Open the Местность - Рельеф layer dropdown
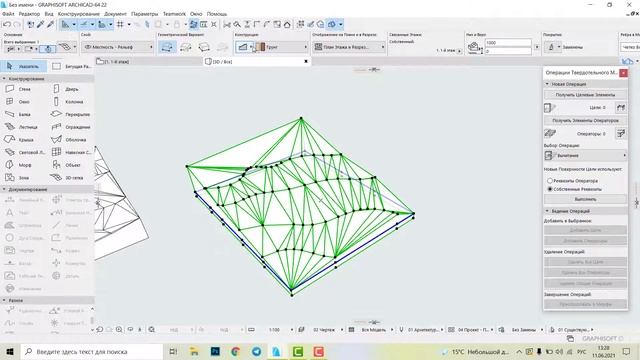Viewport: 640px width, 360px height. (118, 47)
